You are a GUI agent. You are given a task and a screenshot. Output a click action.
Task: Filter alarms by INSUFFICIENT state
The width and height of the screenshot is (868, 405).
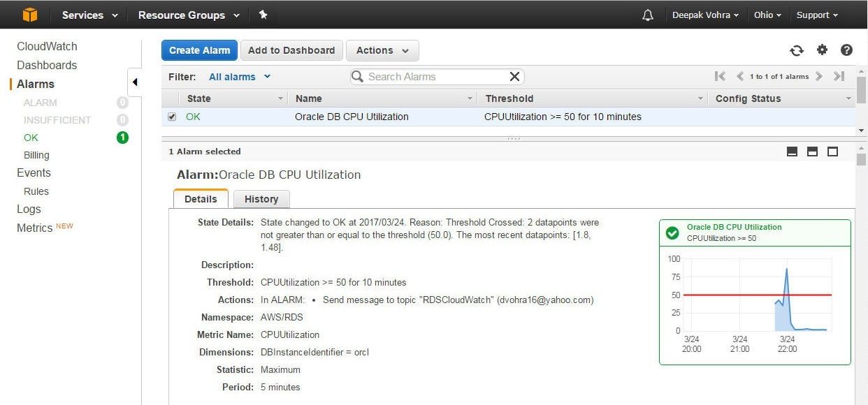pos(57,120)
